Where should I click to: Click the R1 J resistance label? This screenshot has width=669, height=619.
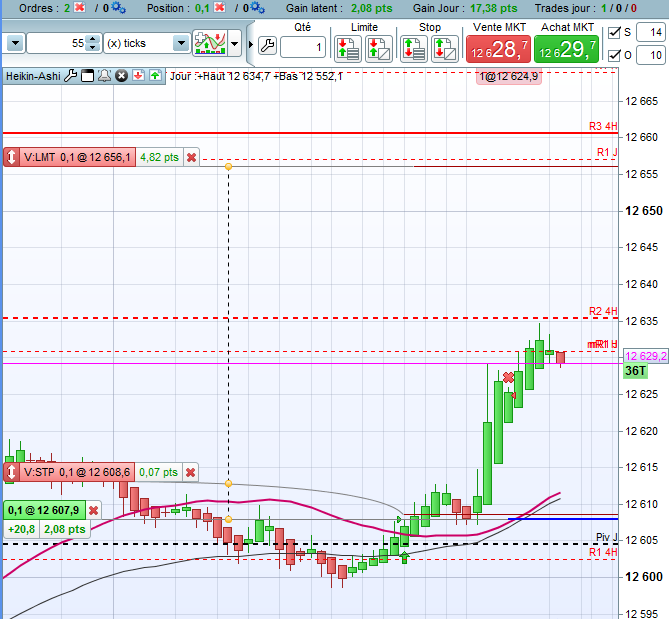tap(607, 152)
